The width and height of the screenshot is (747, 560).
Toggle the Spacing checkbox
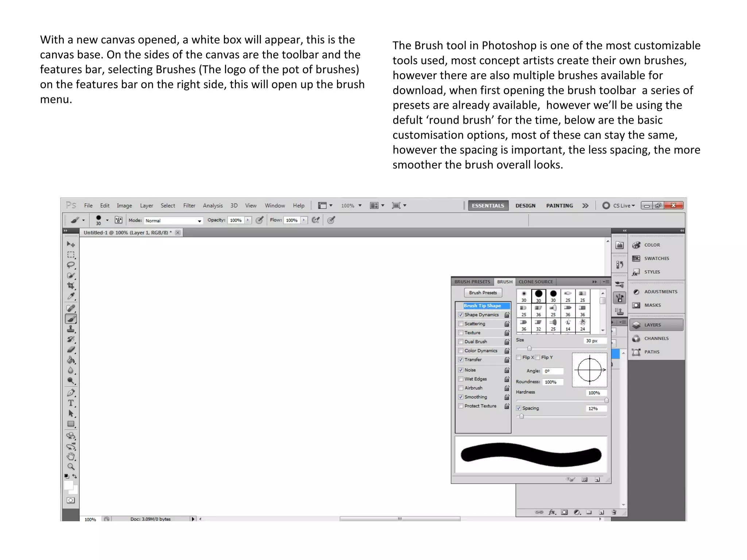(519, 408)
